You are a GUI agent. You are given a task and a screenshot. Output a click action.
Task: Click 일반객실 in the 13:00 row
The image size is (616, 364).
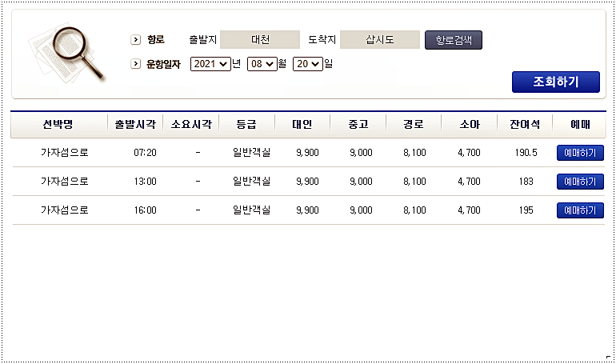pyautogui.click(x=251, y=181)
